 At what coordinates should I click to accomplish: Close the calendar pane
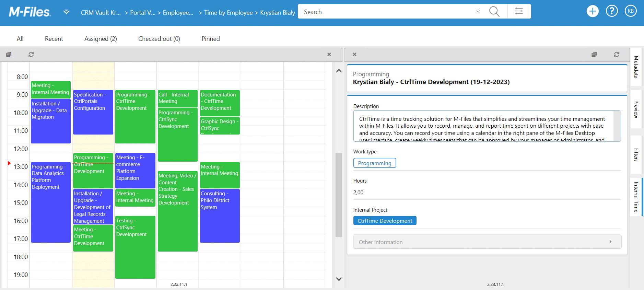pyautogui.click(x=329, y=54)
